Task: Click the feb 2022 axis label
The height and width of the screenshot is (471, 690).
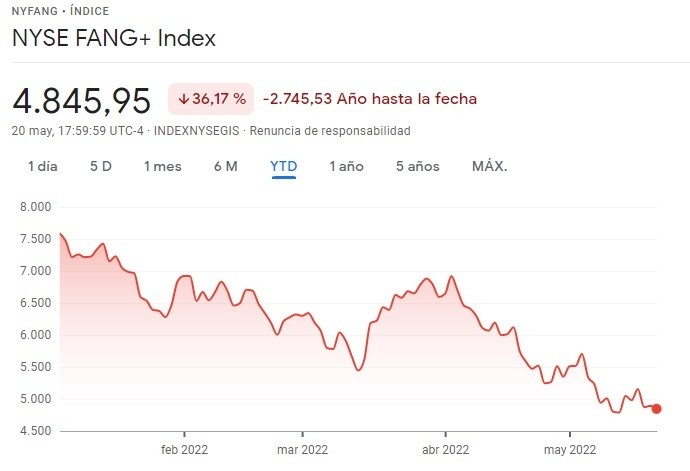Action: (183, 449)
